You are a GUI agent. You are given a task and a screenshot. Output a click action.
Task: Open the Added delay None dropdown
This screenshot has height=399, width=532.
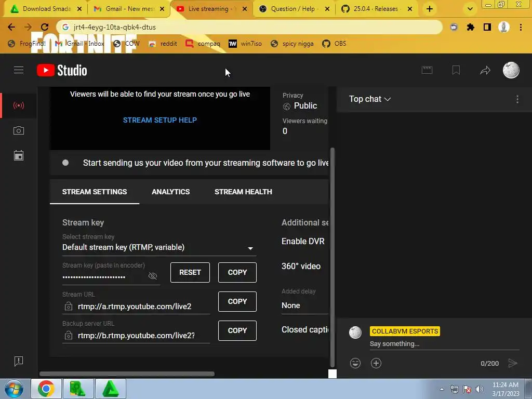(x=304, y=305)
